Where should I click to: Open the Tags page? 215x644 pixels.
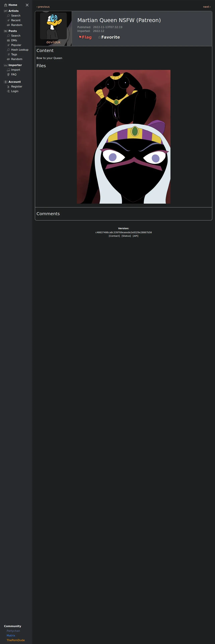coord(14,55)
